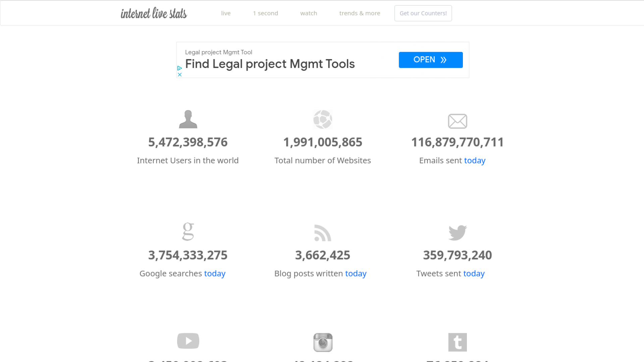
Task: Click the Emails envelope icon
Action: 458,121
